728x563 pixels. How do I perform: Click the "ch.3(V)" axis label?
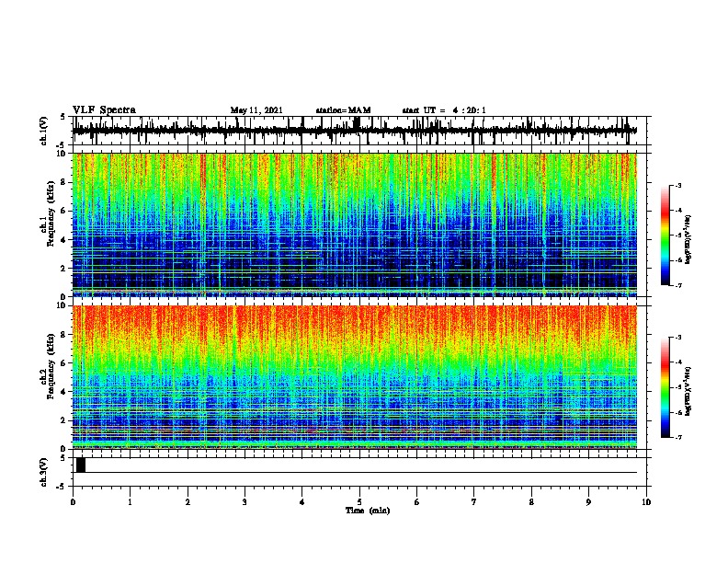43,472
